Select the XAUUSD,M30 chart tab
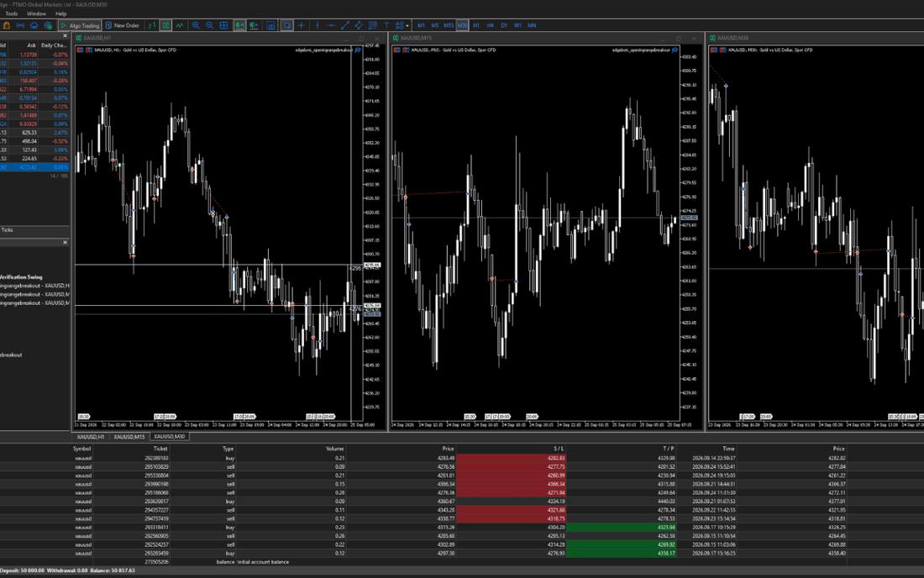This screenshot has width=924, height=578. point(169,437)
